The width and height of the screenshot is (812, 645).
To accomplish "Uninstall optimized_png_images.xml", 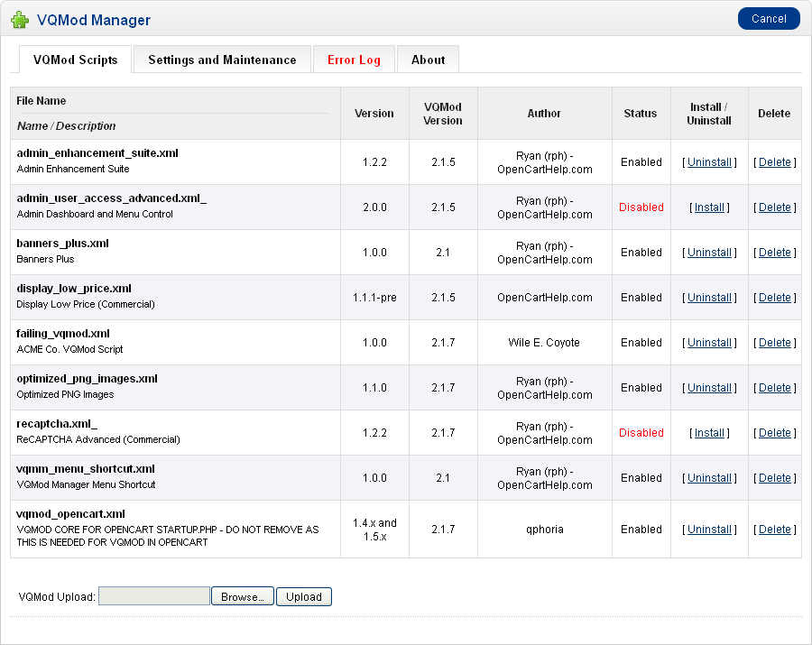I will point(709,387).
